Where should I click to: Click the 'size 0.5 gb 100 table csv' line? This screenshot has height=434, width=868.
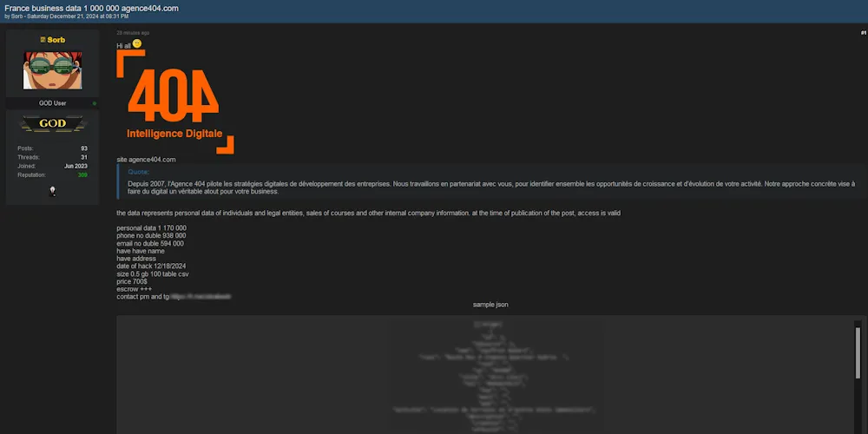pyautogui.click(x=154, y=274)
